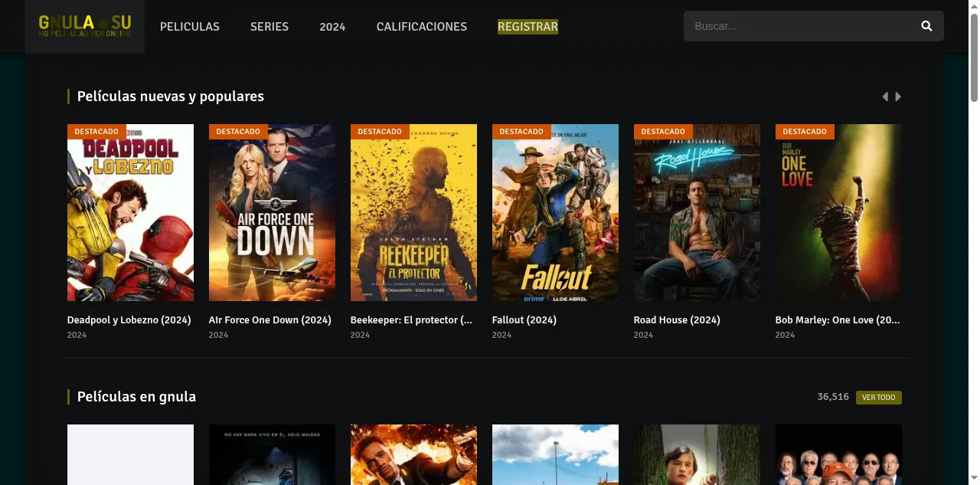Open the Road House poster
Viewport: 980px width, 485px height.
click(x=697, y=213)
